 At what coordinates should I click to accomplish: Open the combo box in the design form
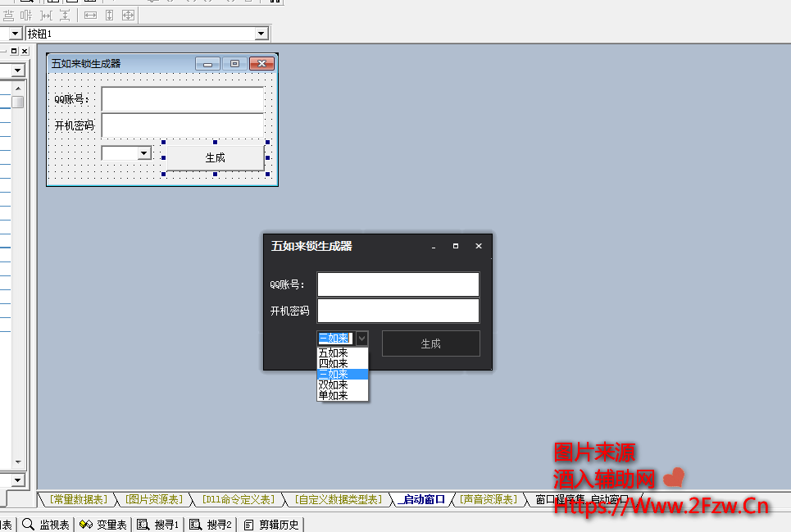coord(144,152)
